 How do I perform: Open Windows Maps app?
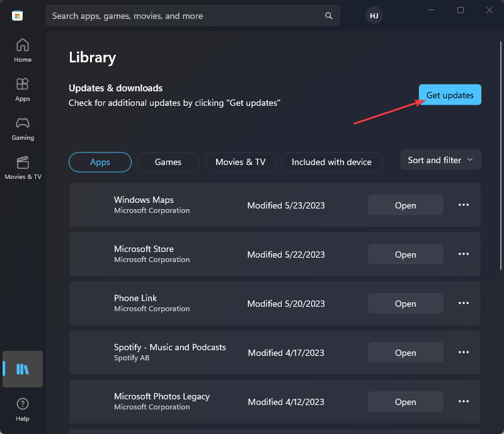tap(405, 205)
